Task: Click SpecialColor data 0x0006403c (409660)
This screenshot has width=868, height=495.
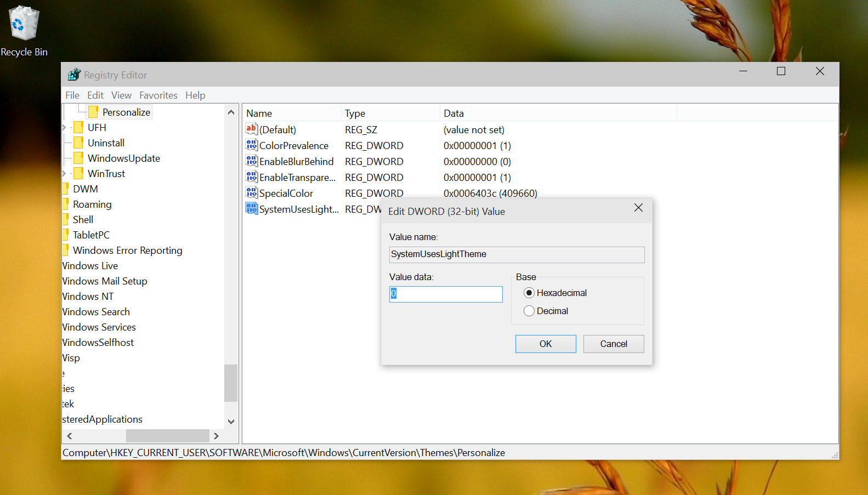Action: [490, 193]
